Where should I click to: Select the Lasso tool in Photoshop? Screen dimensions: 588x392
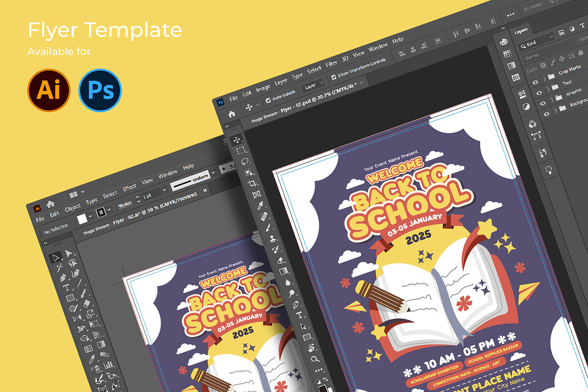point(246,161)
